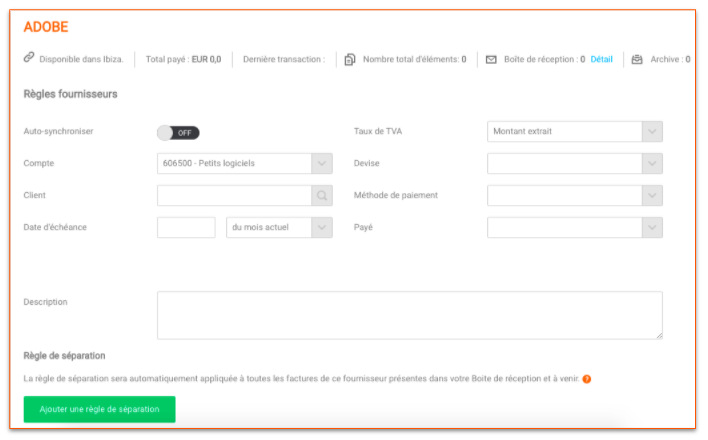Click the link icon beside Disponible dans Ibiza
Viewport: 708px width, 440px height.
coord(29,58)
